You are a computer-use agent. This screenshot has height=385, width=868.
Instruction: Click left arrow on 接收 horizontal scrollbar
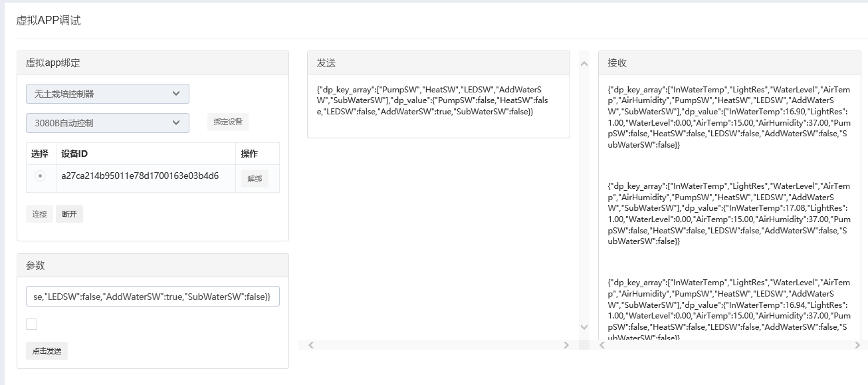click(602, 345)
